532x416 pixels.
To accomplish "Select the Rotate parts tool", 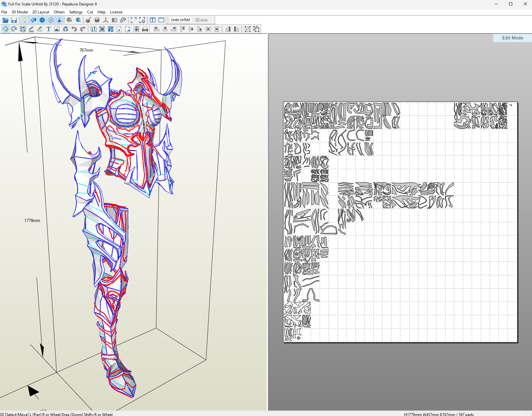I will tap(14, 29).
